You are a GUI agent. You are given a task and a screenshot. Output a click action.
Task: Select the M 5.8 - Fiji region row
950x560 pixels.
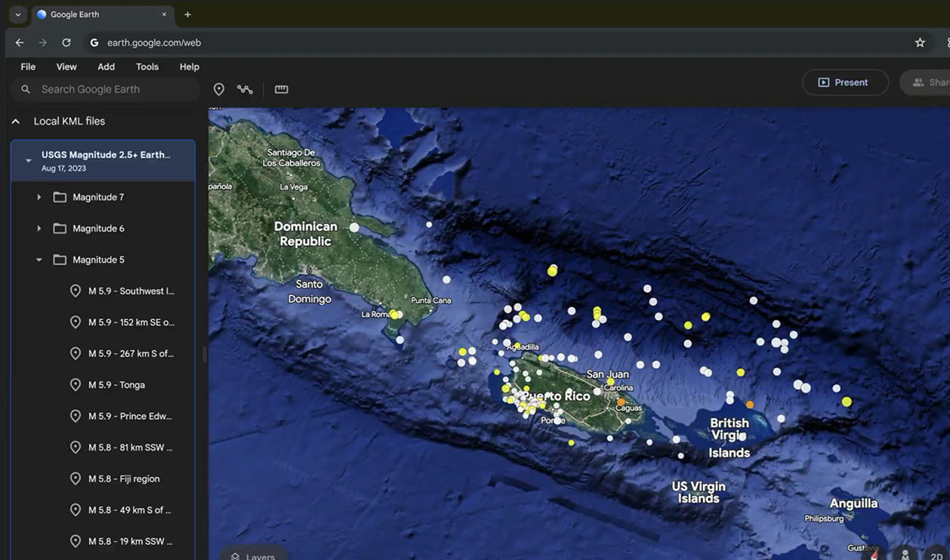click(103, 479)
